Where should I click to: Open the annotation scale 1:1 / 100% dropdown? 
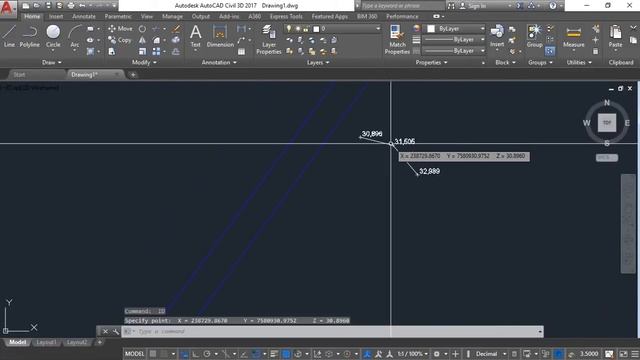(413, 353)
